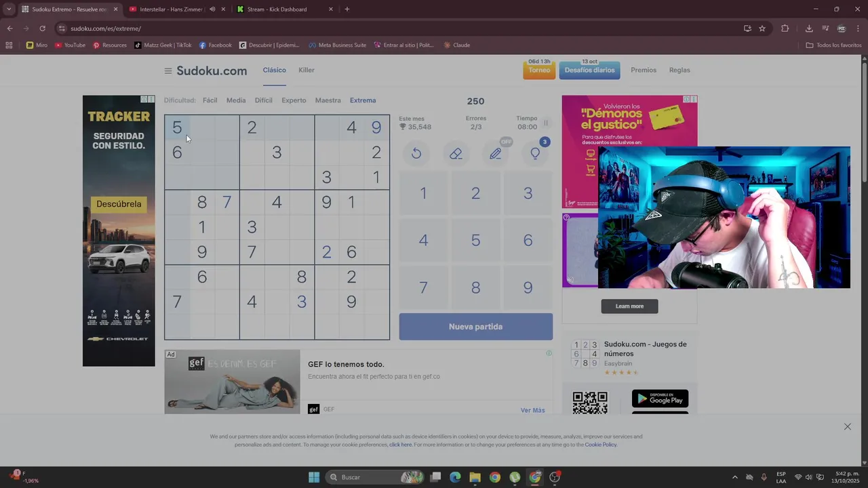Start a new game with Nueva partida
This screenshot has width=868, height=488.
pos(475,327)
